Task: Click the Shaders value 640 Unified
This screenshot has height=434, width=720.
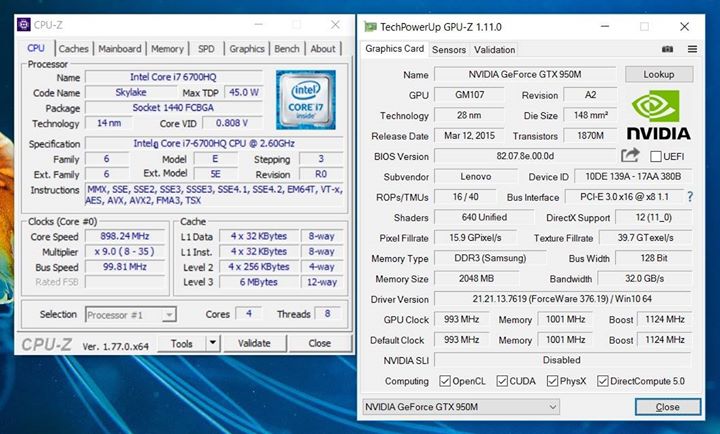Action: (484, 217)
